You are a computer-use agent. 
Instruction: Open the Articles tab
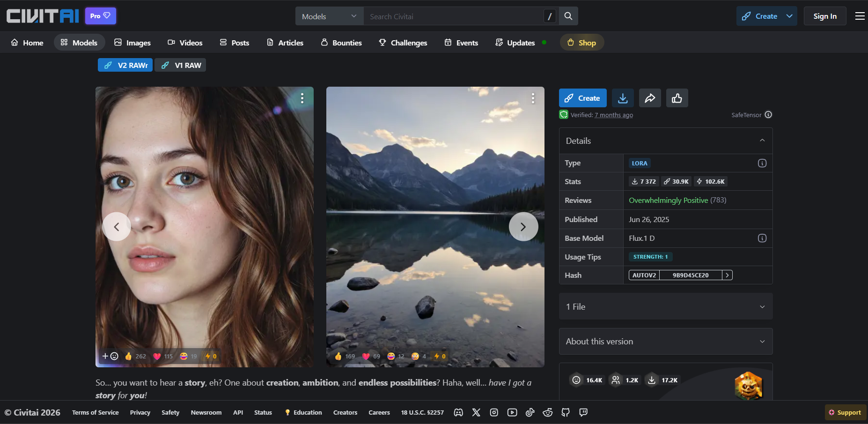(285, 43)
